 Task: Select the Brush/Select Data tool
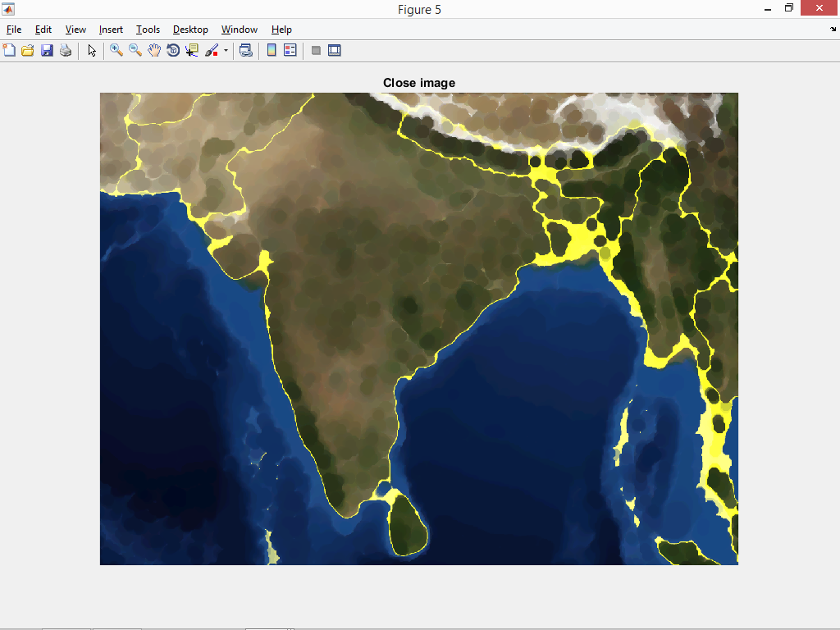[x=212, y=50]
